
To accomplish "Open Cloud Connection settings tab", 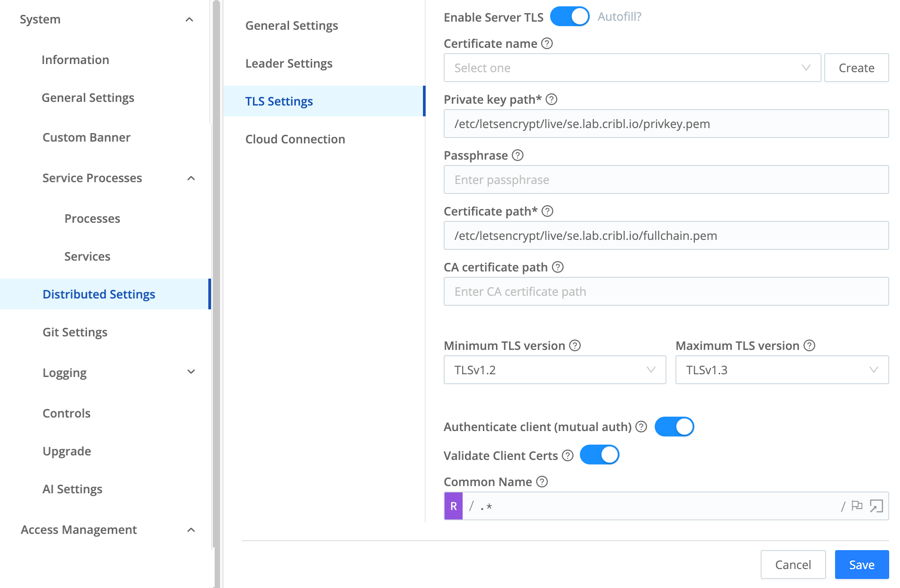I will [x=295, y=139].
